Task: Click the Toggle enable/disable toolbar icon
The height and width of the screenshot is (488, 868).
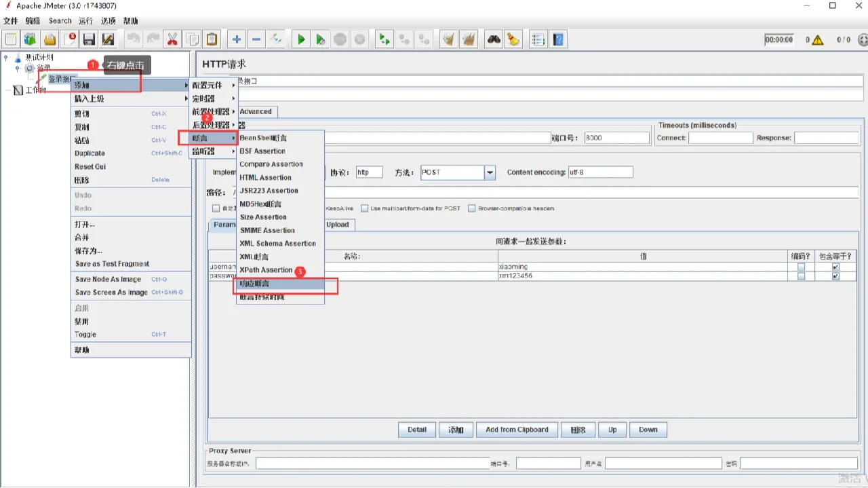Action: tap(276, 39)
